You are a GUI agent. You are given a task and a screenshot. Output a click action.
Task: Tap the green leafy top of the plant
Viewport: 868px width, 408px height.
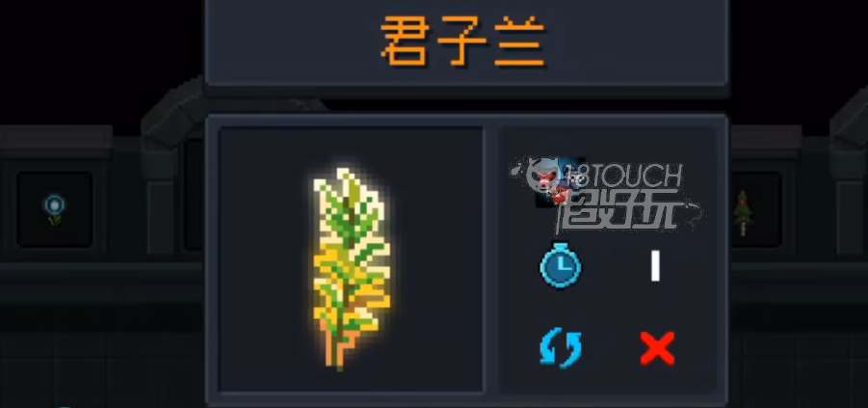(x=349, y=208)
